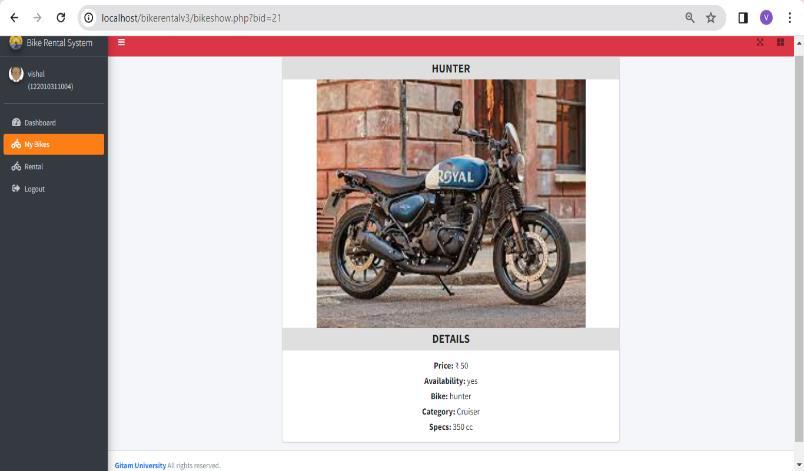Screen dimensions: 804x471
Task: Select the My Bikes menu item
Action: pos(54,145)
